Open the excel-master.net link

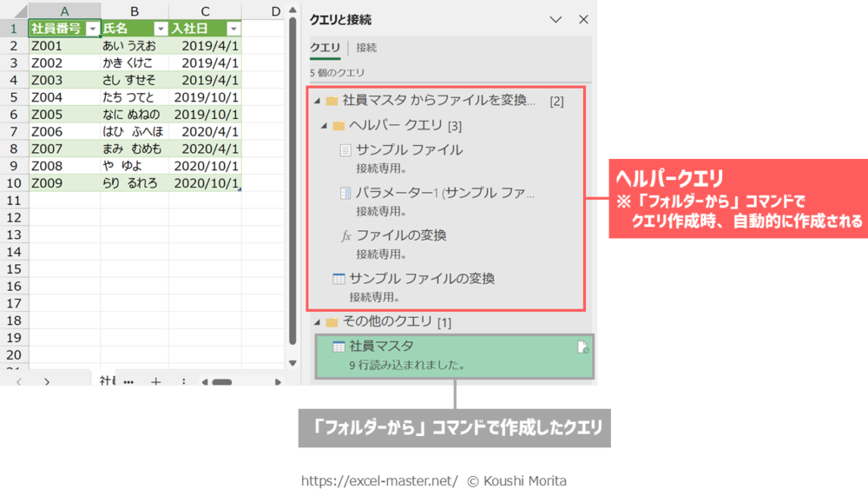tap(378, 480)
